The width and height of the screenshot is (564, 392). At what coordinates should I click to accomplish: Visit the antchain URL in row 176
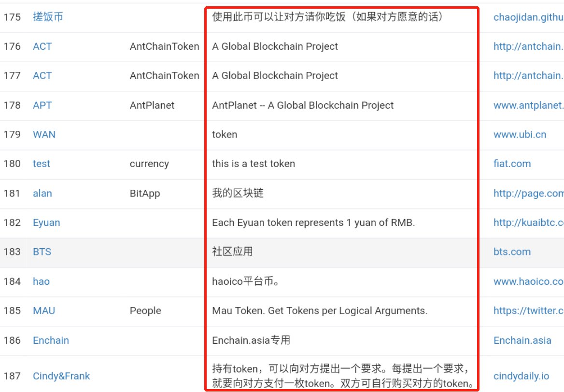pyautogui.click(x=528, y=46)
